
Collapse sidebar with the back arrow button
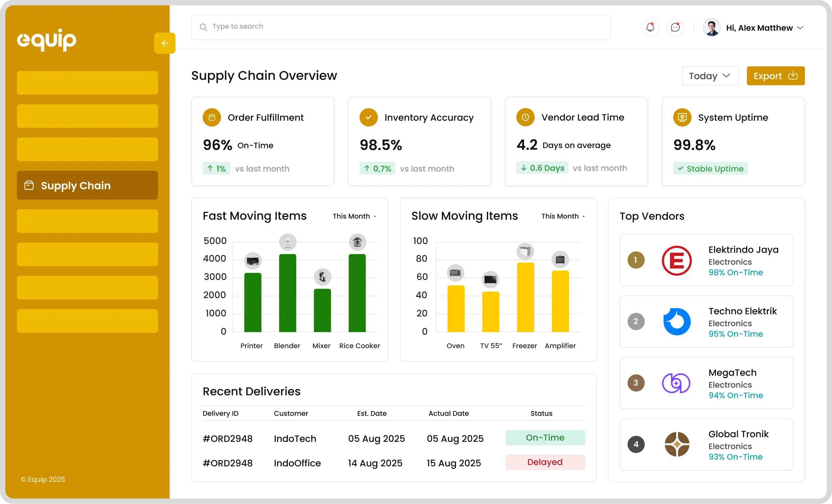[164, 43]
